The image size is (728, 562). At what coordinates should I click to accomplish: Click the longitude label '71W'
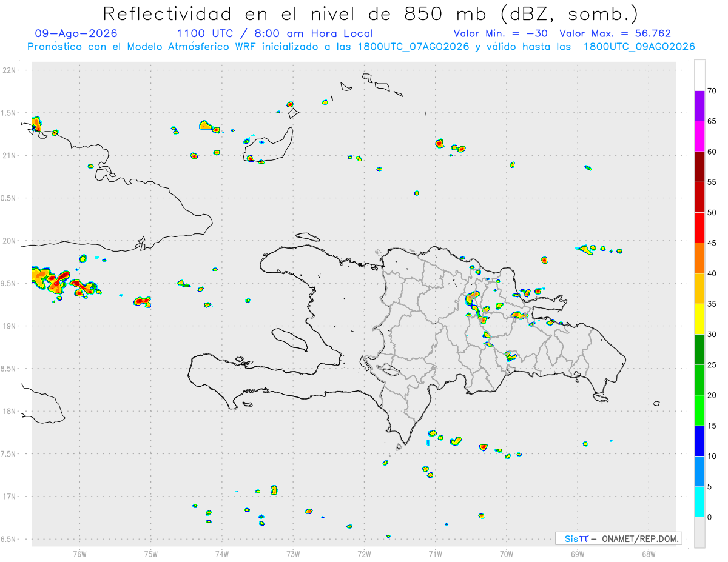(435, 554)
